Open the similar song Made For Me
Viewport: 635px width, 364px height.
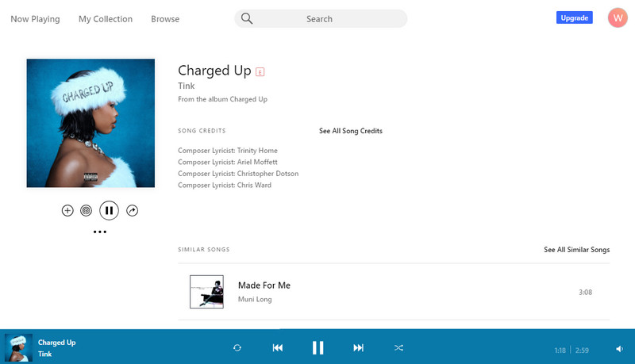pyautogui.click(x=264, y=285)
